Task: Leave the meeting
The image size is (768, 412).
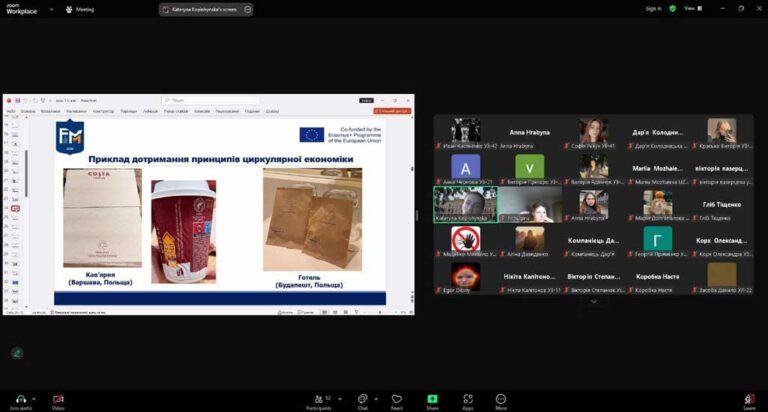Action: (749, 399)
